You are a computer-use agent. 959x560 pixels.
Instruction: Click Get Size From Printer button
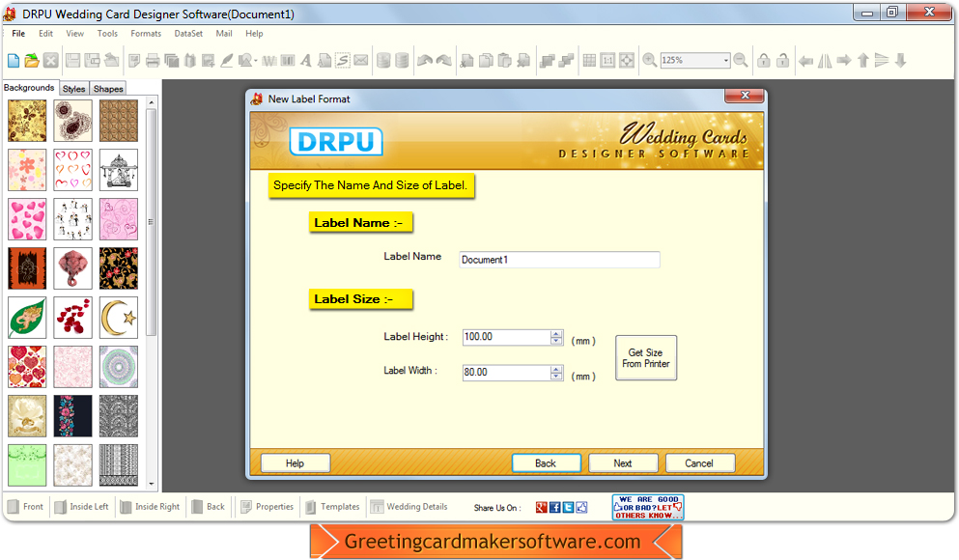click(x=646, y=357)
